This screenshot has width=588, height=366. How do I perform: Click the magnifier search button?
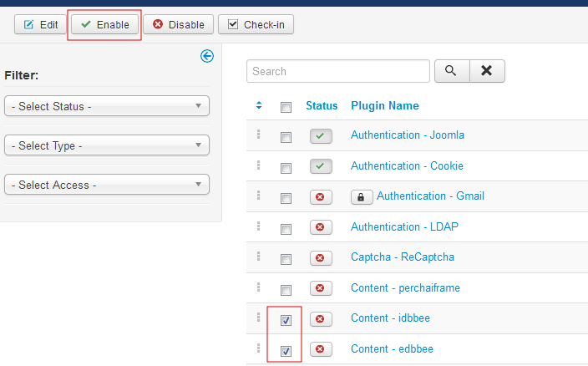[452, 71]
